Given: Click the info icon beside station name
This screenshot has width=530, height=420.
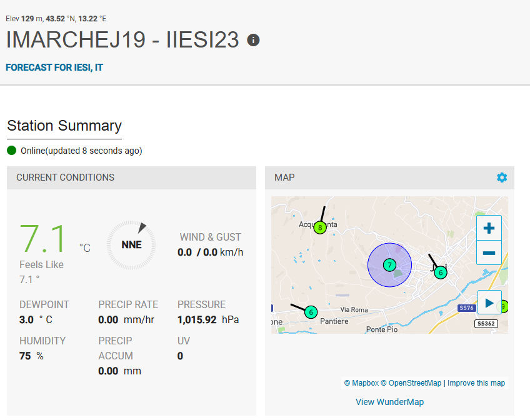Looking at the screenshot, I should point(253,40).
